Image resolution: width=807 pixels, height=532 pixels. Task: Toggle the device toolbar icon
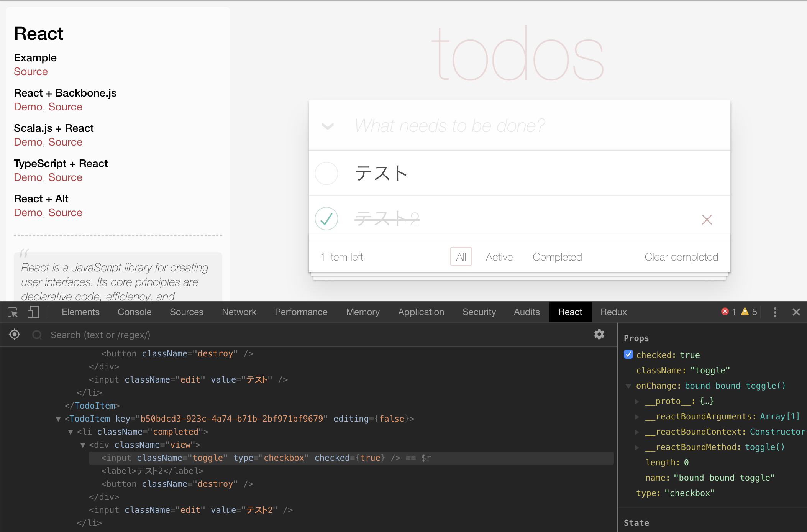[33, 312]
